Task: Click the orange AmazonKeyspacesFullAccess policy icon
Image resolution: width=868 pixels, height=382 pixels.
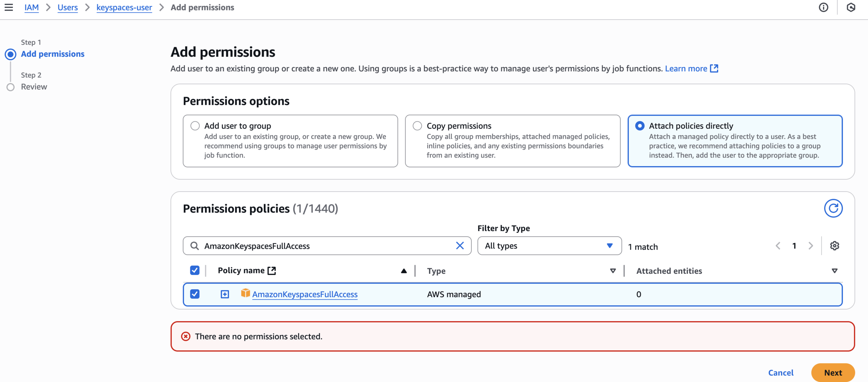Action: (245, 293)
